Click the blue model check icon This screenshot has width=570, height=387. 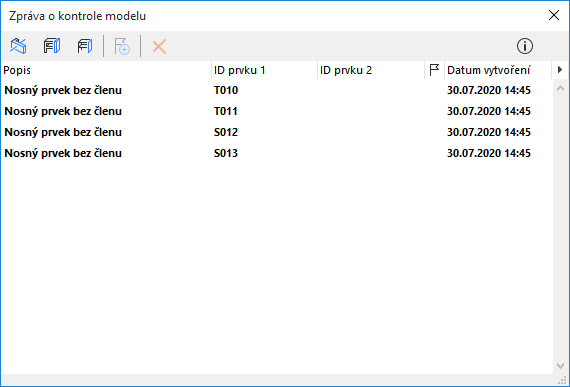pyautogui.click(x=18, y=46)
